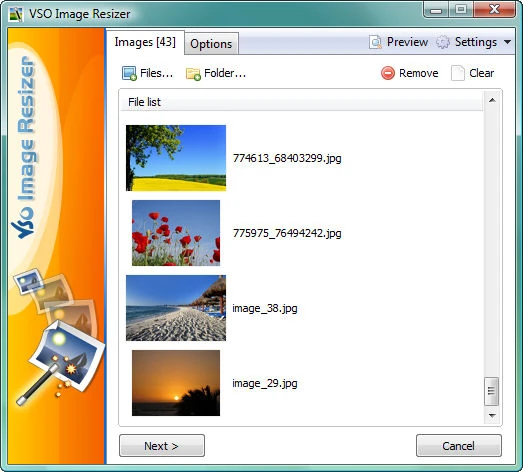The height and width of the screenshot is (472, 523).
Task: Click the Preview magnifier icon
Action: click(x=376, y=42)
